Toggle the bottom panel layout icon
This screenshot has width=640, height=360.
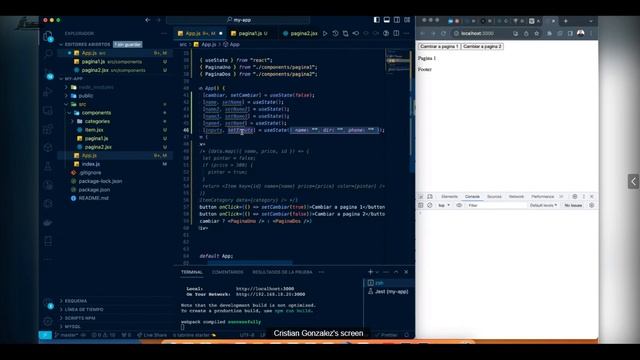click(x=387, y=20)
